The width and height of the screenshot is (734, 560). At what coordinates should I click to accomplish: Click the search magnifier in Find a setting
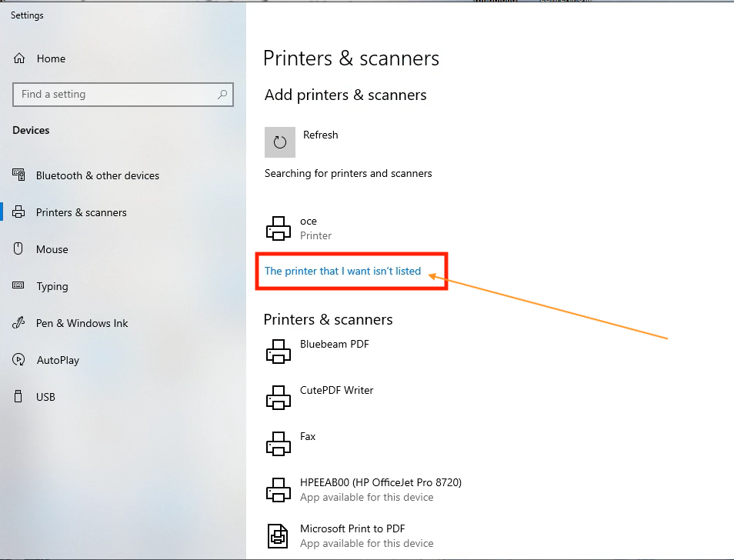pyautogui.click(x=222, y=95)
